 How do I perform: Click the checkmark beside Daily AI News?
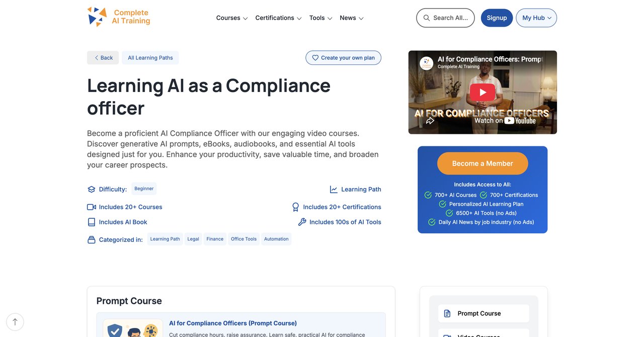432,222
